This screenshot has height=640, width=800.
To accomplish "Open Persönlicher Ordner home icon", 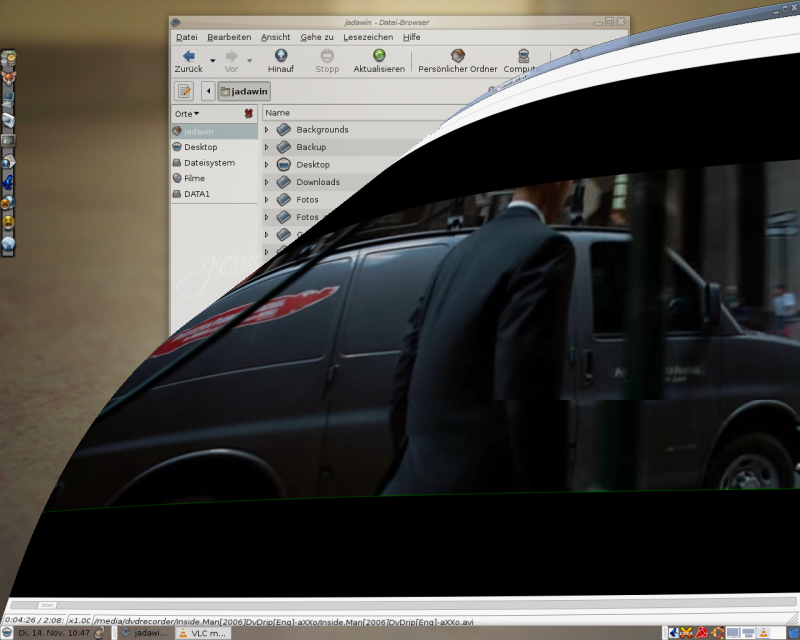I will tap(458, 55).
